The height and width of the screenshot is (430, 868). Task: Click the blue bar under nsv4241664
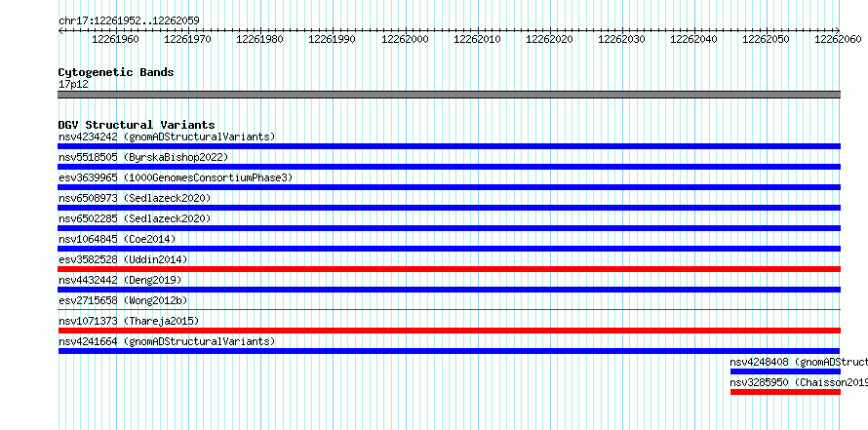(449, 351)
